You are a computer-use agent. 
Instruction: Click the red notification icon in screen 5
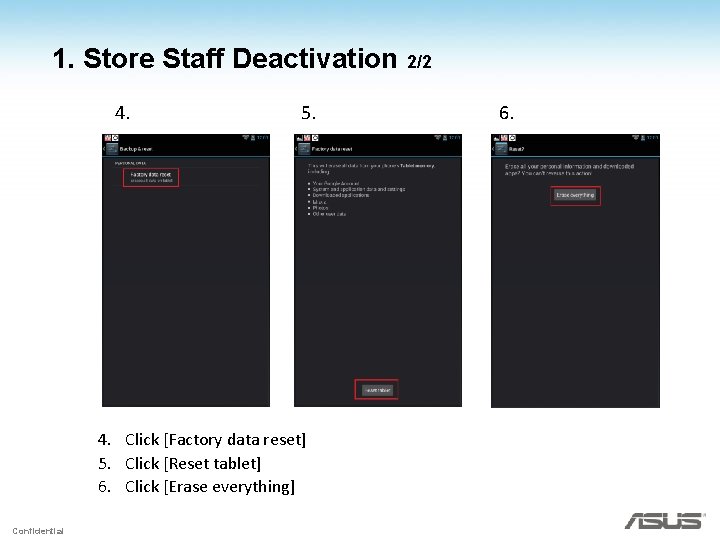coord(307,138)
